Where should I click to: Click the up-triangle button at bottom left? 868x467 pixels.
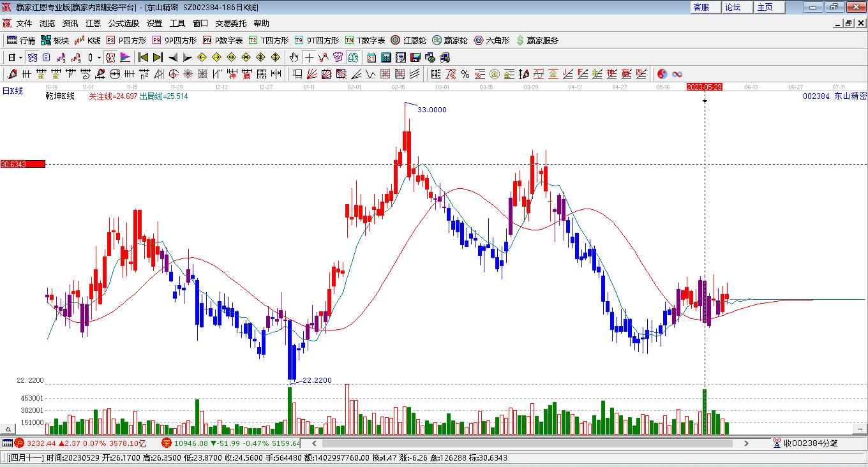pyautogui.click(x=9, y=429)
